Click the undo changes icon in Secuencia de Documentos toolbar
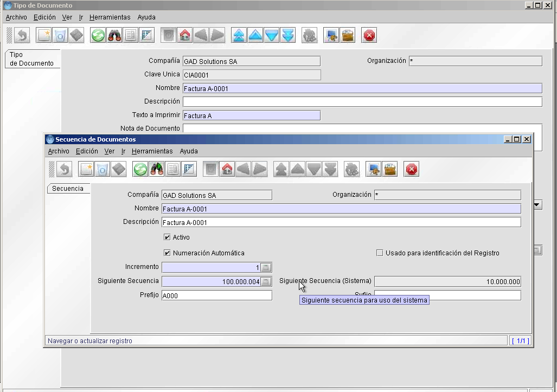The width and height of the screenshot is (557, 392). (65, 169)
